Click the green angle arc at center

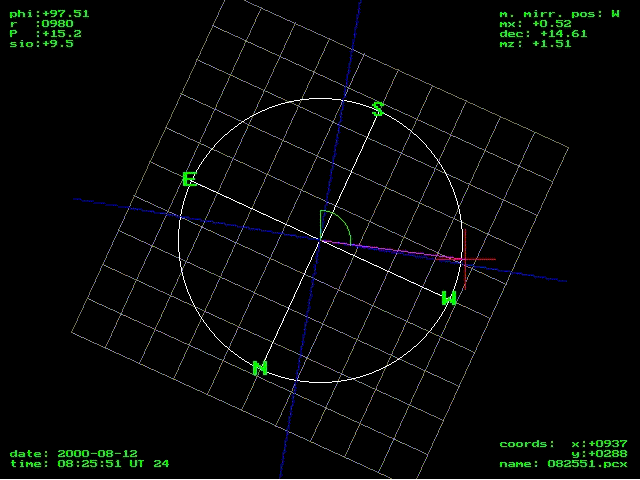(x=336, y=227)
